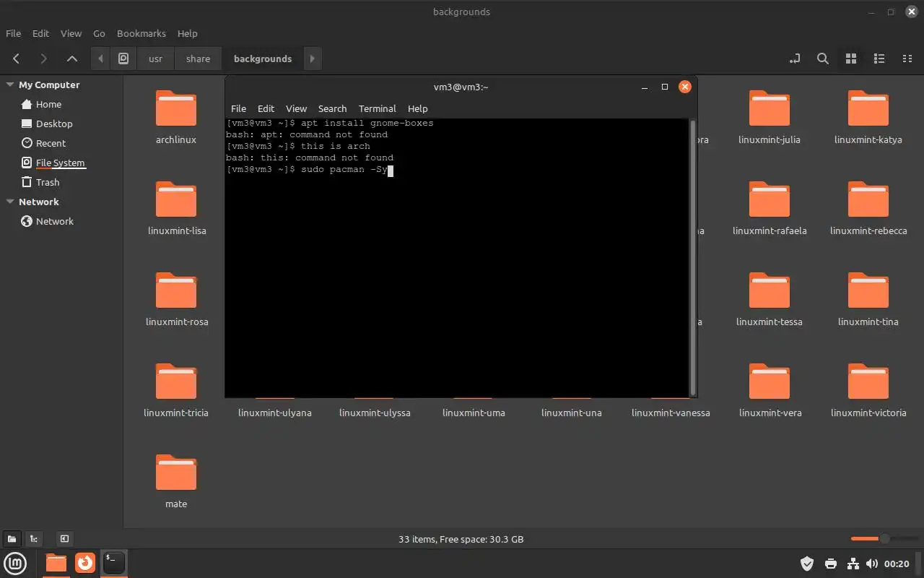Image resolution: width=924 pixels, height=578 pixels.
Task: Open the file manager Go menu
Action: click(99, 33)
